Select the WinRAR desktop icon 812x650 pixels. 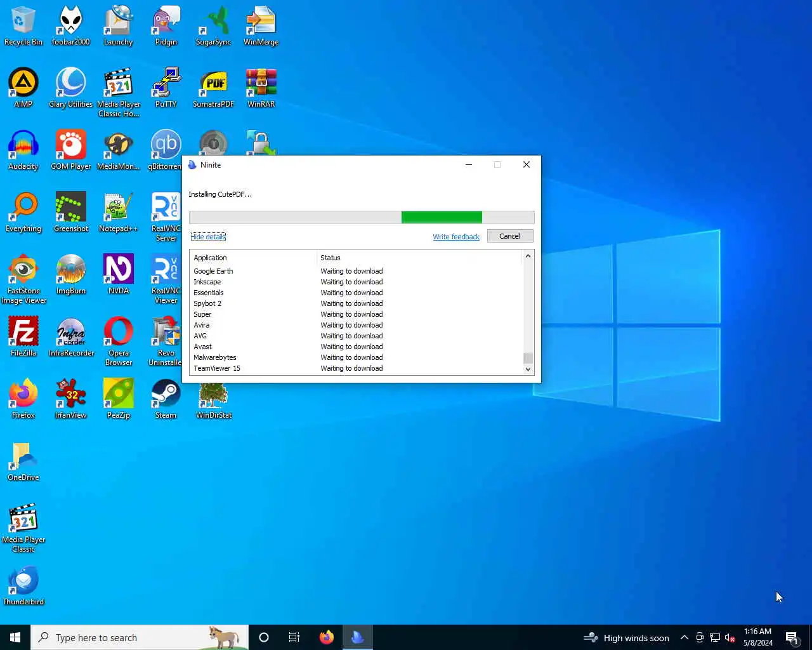[261, 88]
